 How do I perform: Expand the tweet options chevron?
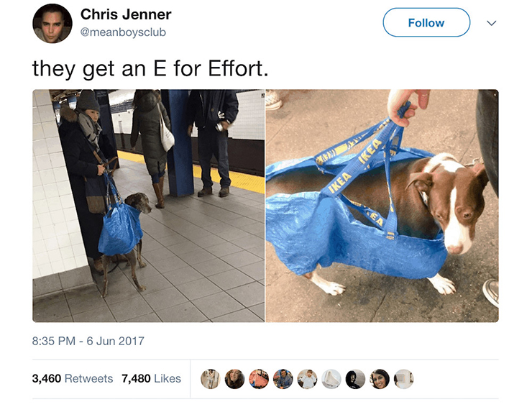(x=491, y=23)
